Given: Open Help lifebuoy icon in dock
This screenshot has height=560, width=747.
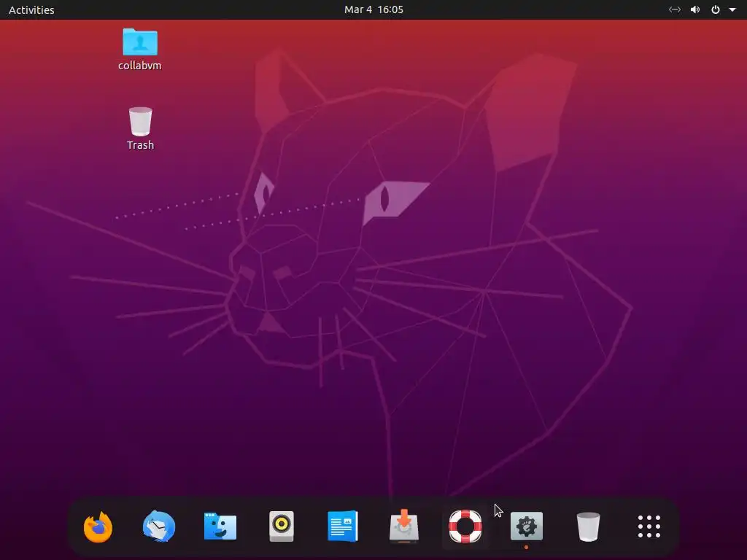Looking at the screenshot, I should click(x=465, y=526).
